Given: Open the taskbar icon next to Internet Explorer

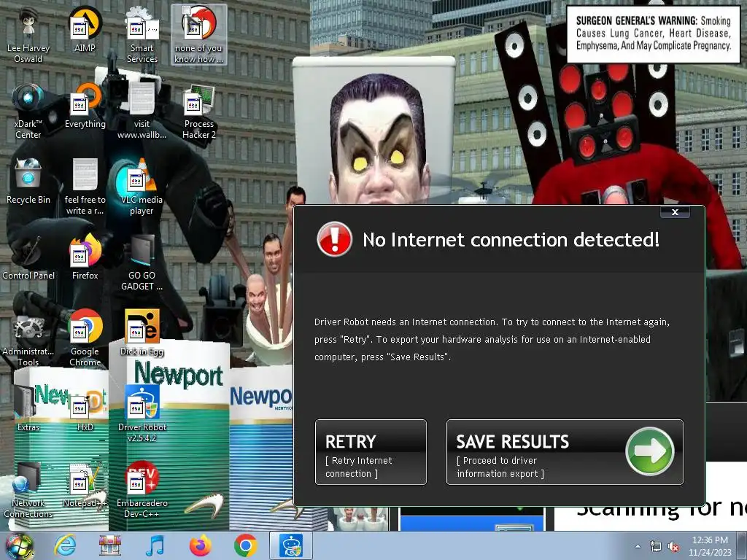Looking at the screenshot, I should [x=109, y=545].
